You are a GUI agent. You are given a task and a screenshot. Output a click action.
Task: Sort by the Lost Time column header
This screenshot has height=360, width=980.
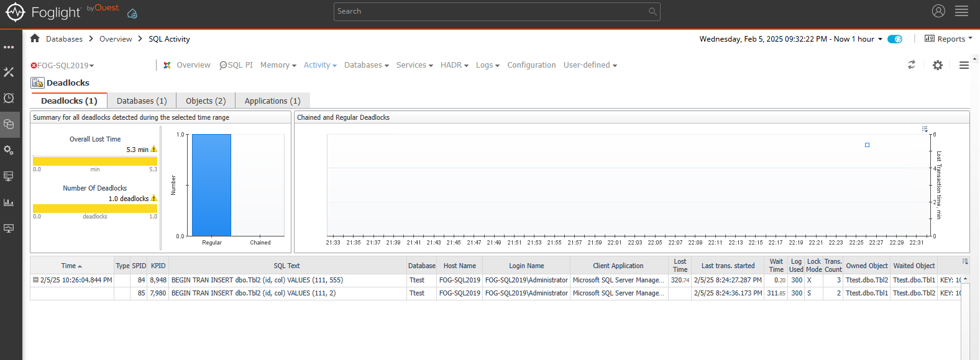[680, 266]
